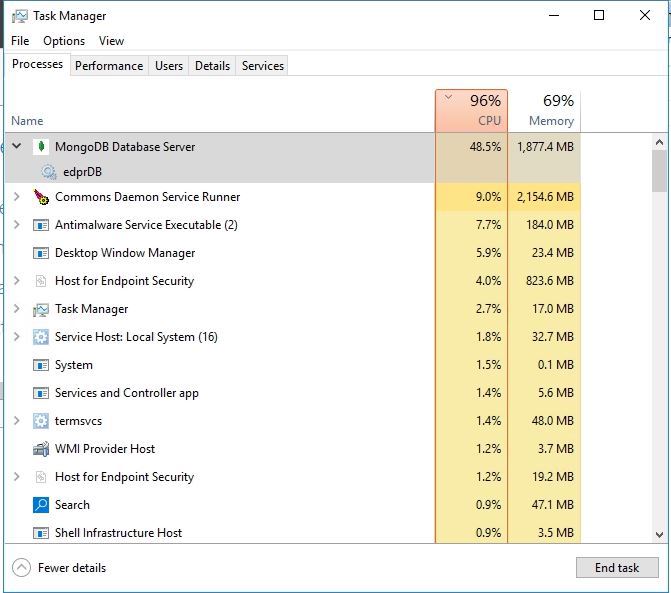Open the Options menu

click(x=64, y=41)
